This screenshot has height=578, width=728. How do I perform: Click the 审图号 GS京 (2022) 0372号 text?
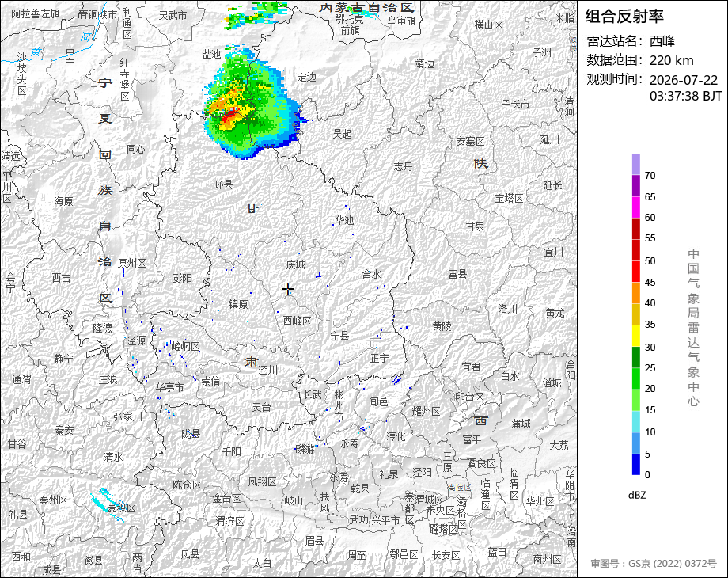click(x=654, y=564)
